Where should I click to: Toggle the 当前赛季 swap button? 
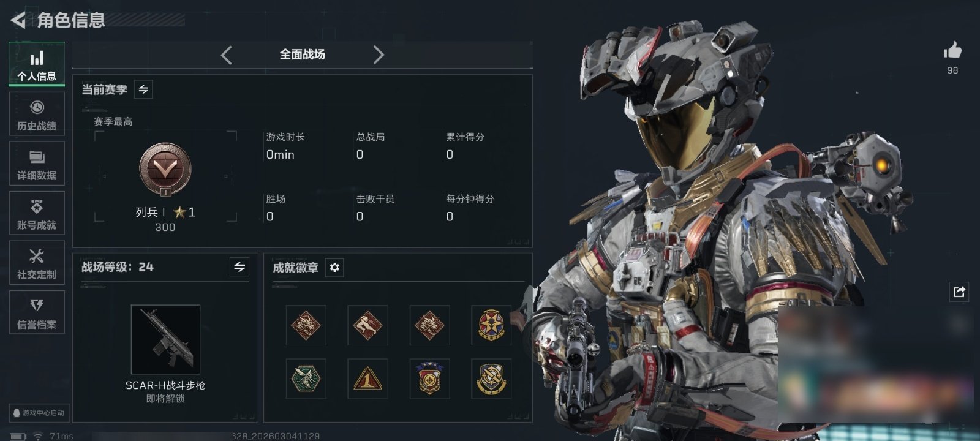click(143, 89)
